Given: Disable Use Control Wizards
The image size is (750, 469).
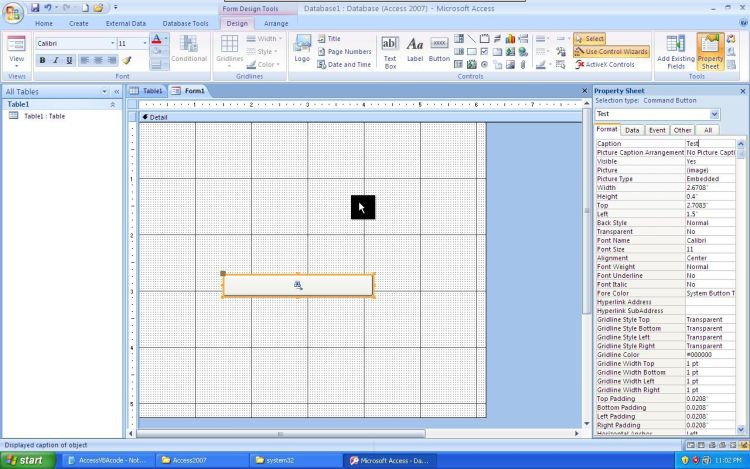Looking at the screenshot, I should click(611, 52).
